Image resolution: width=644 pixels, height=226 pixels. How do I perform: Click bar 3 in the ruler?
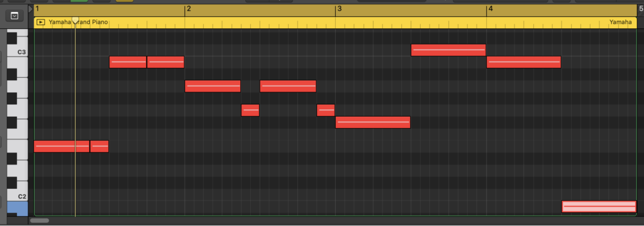click(x=339, y=9)
